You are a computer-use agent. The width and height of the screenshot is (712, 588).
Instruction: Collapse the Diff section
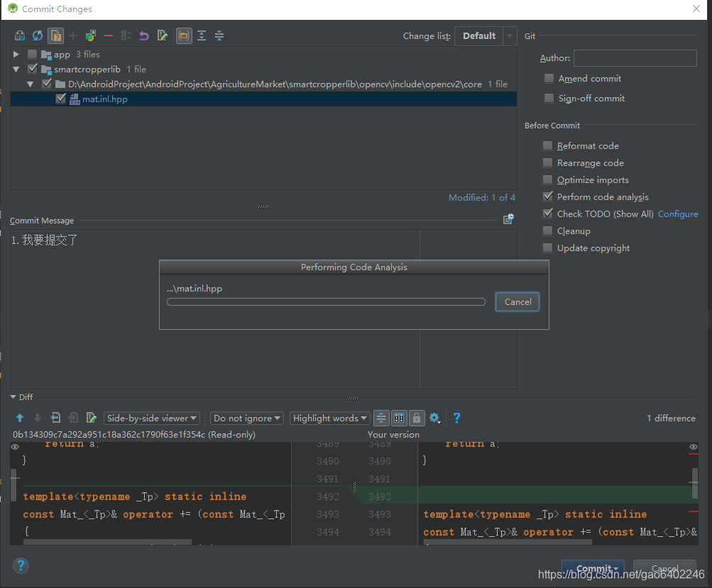(x=13, y=397)
